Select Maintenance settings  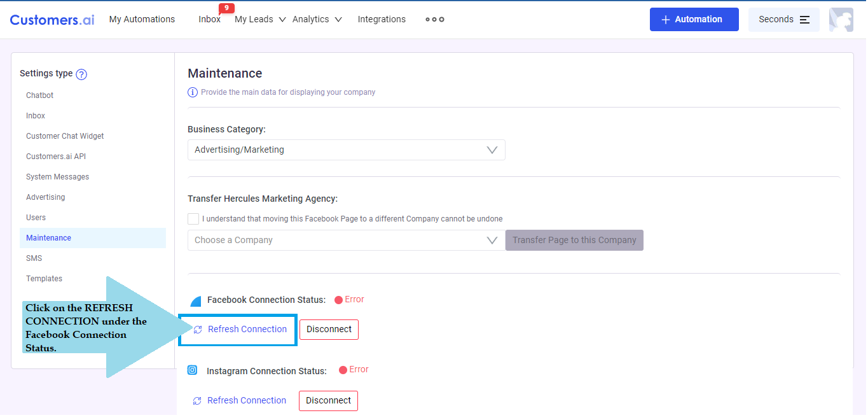(93, 238)
